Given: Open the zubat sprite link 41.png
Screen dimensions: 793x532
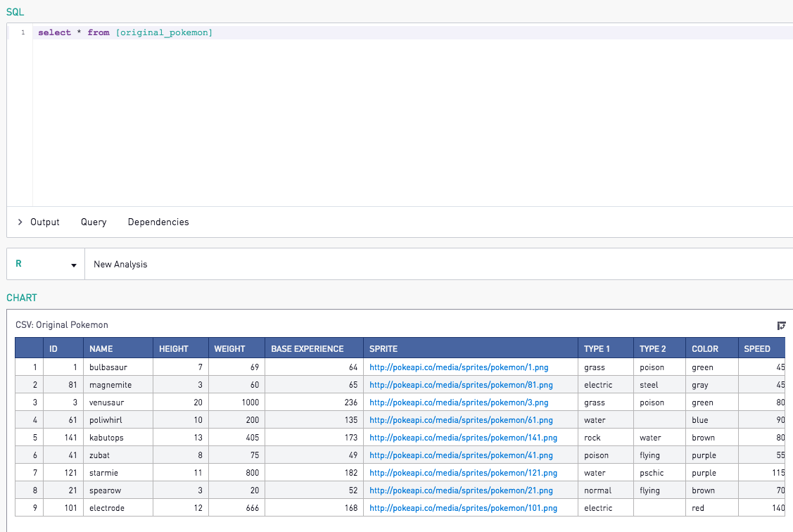Looking at the screenshot, I should [462, 455].
